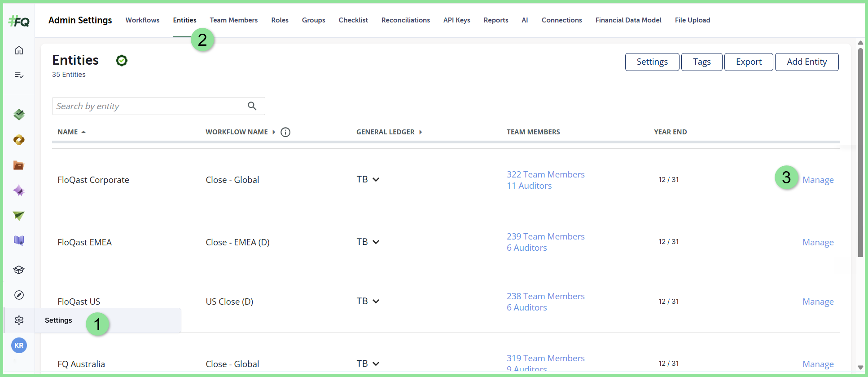This screenshot has width=868, height=377.
Task: Click Manage for FloQast US
Action: pos(818,302)
